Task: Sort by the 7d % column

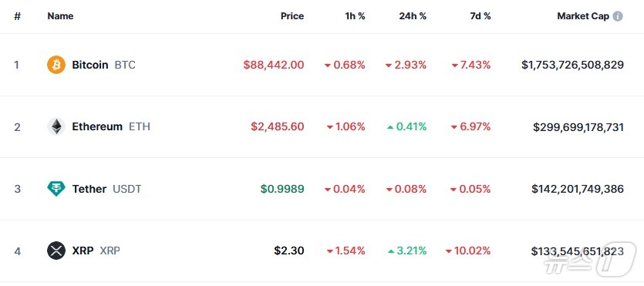Action: point(480,16)
